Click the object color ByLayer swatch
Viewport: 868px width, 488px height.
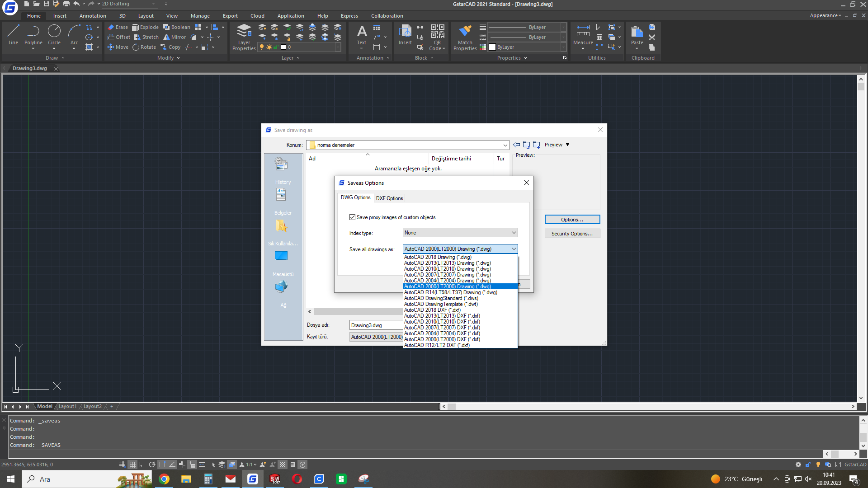pos(492,47)
